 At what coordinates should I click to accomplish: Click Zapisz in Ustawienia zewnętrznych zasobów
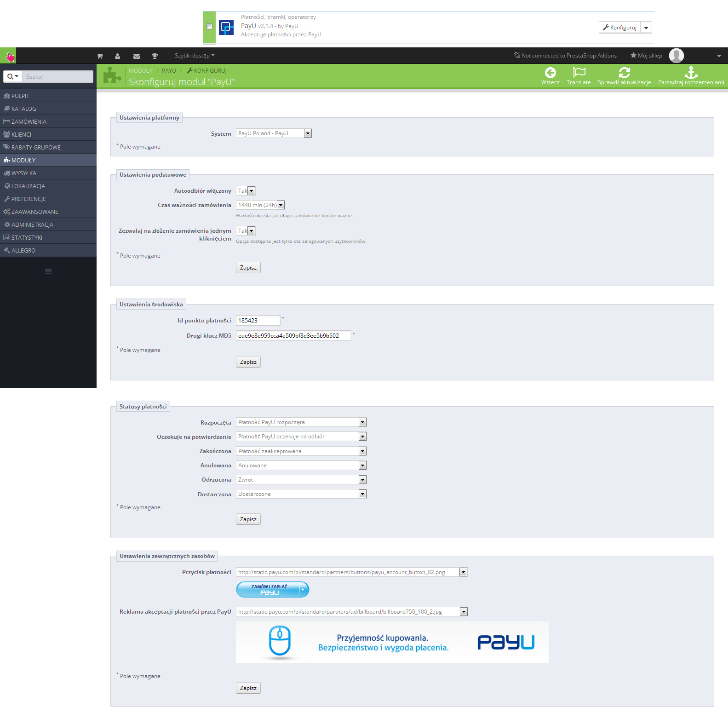click(248, 688)
